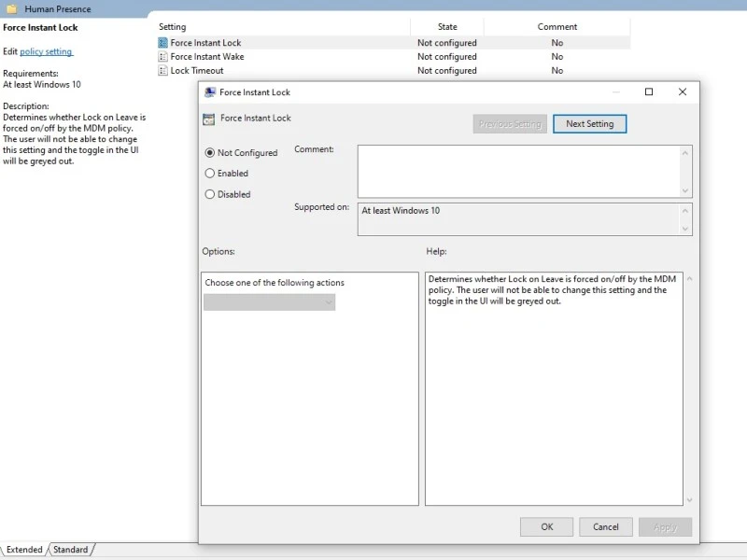This screenshot has height=560, width=747.
Task: Open the policy setting link
Action: pos(46,51)
